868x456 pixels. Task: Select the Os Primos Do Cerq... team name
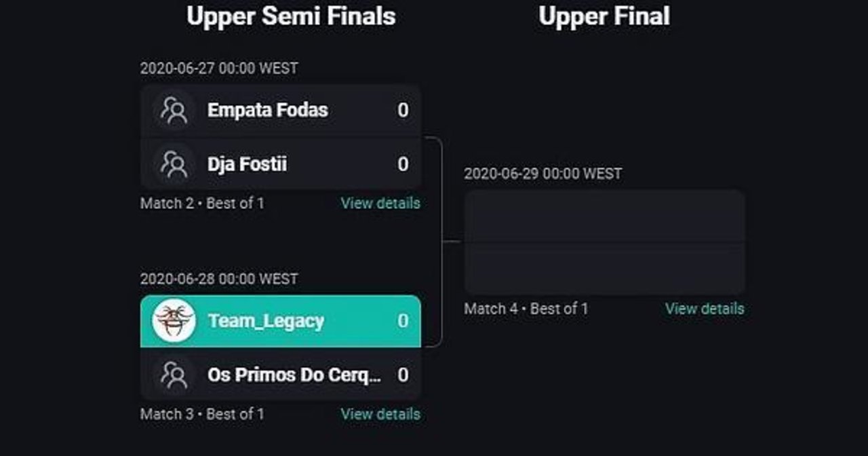(294, 375)
